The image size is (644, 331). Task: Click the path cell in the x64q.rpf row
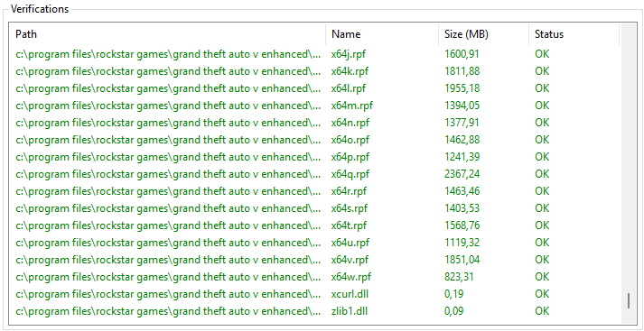(168, 174)
